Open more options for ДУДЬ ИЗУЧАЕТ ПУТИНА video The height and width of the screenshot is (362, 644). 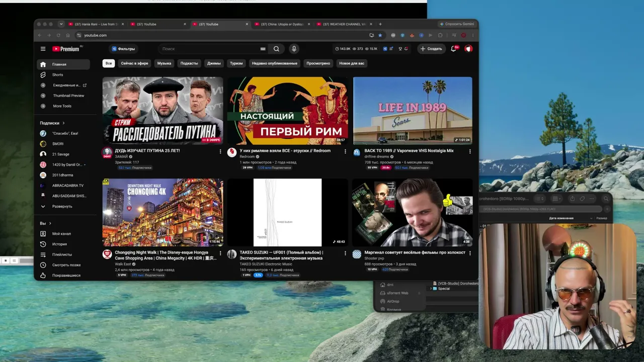pos(220,151)
